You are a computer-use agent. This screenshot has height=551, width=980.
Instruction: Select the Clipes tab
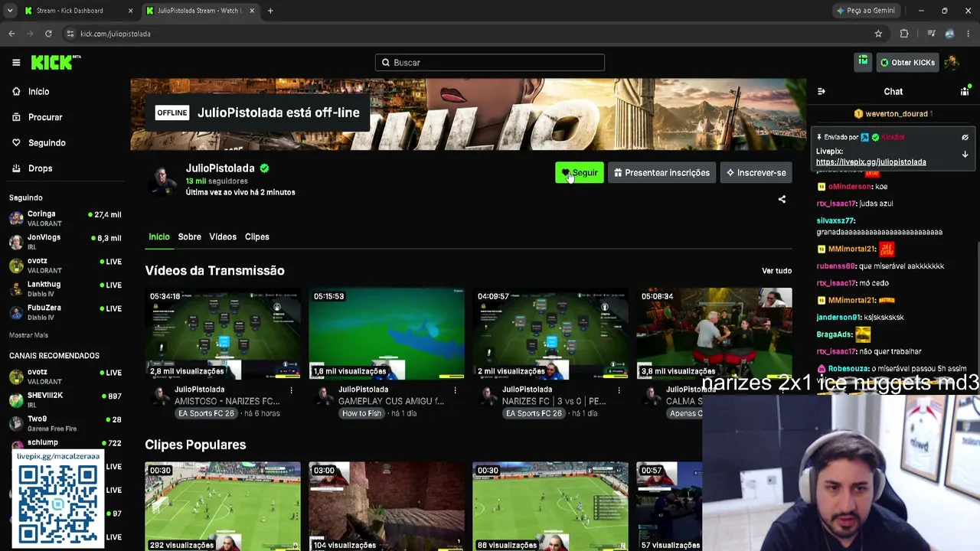(257, 237)
